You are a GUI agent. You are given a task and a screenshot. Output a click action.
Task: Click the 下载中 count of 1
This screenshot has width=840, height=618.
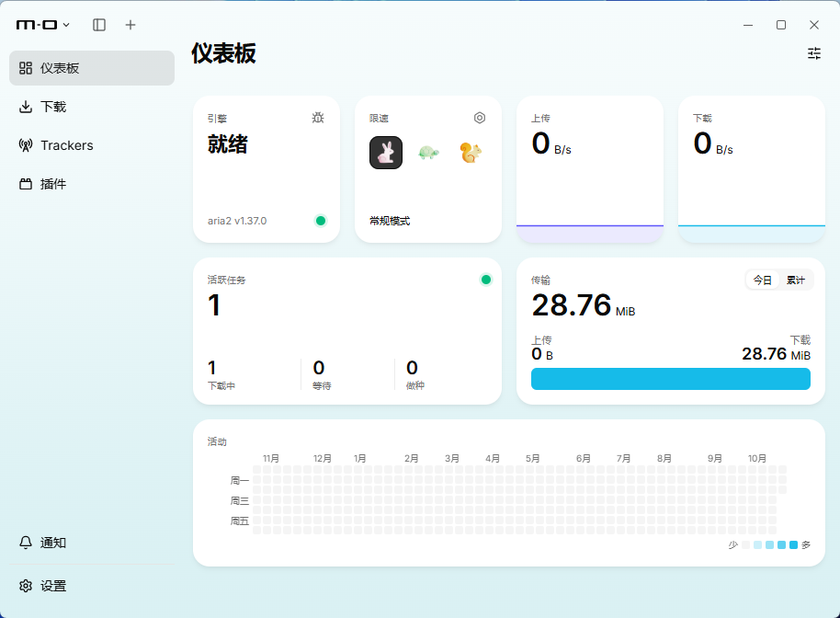(x=212, y=368)
